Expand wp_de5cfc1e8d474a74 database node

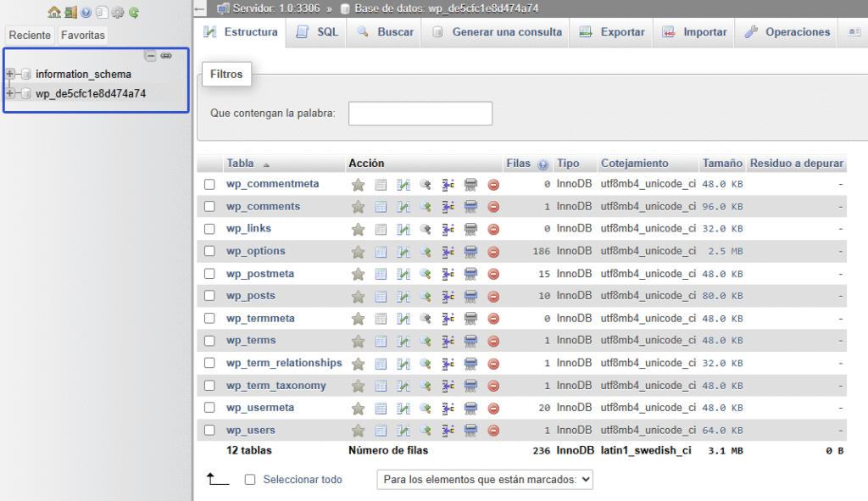[x=10, y=93]
